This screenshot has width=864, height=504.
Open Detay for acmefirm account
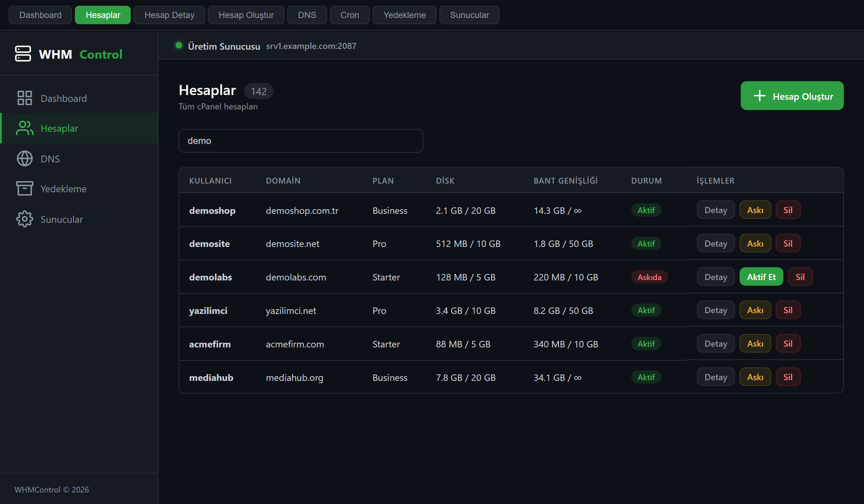pos(716,343)
